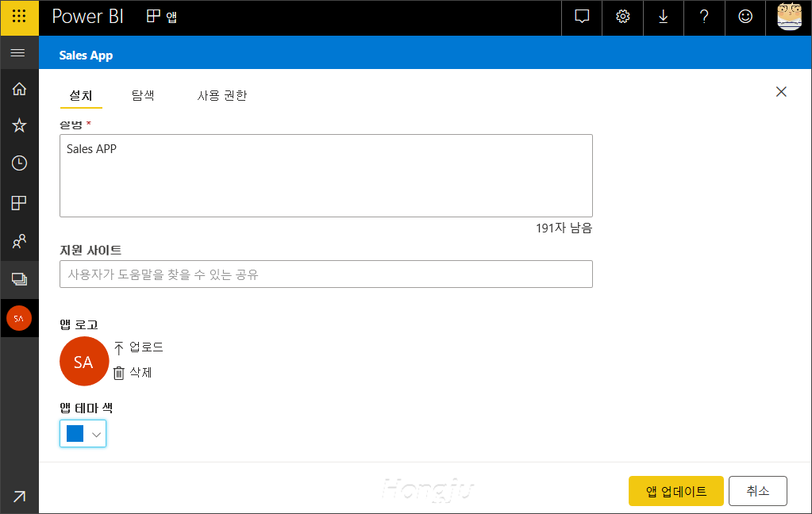Open the help question mark icon
The height and width of the screenshot is (514, 812).
[704, 17]
